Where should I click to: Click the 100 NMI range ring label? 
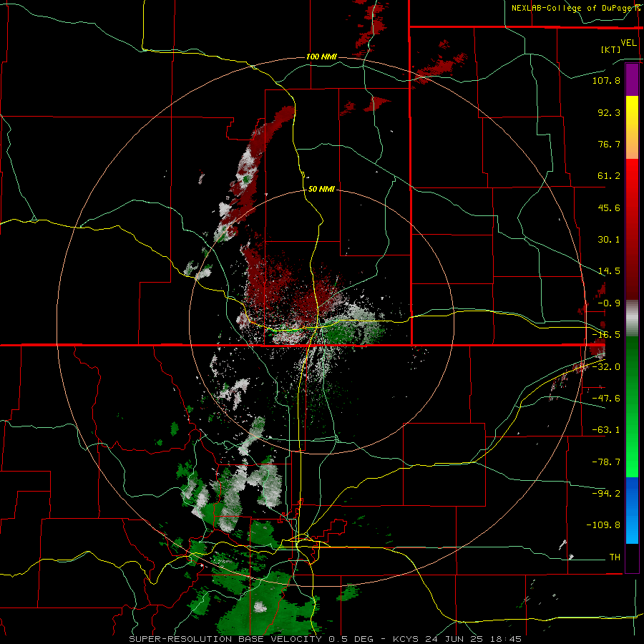pyautogui.click(x=321, y=57)
